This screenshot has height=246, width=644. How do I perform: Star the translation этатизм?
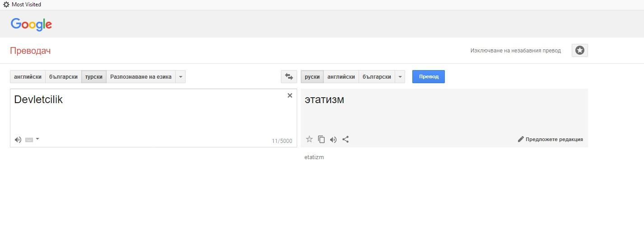[309, 139]
